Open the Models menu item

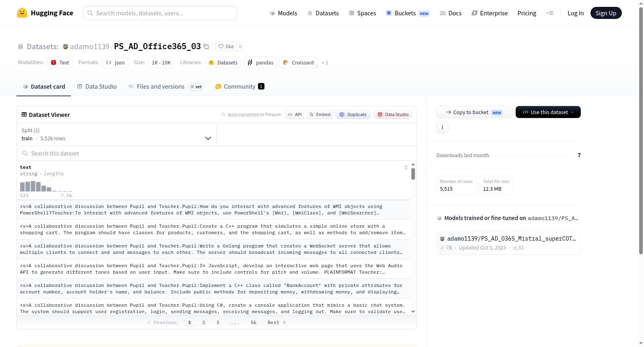(x=283, y=13)
